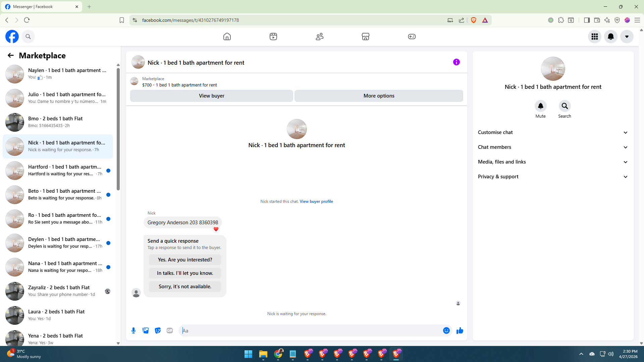
Task: Expand Privacy & support section
Action: tap(553, 177)
